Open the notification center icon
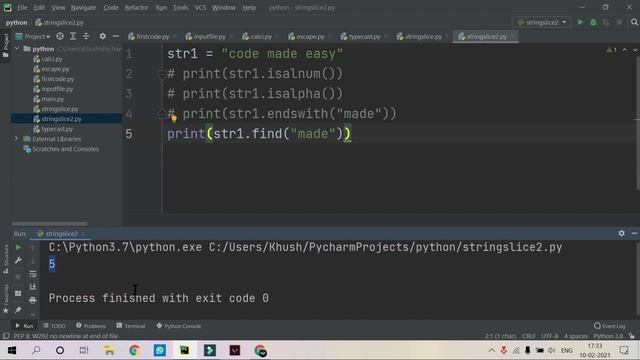Image resolution: width=640 pixels, height=360 pixels. (x=624, y=350)
